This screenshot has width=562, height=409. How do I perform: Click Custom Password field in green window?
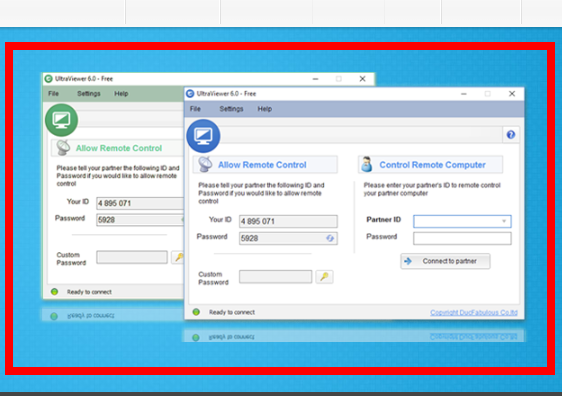pos(132,257)
